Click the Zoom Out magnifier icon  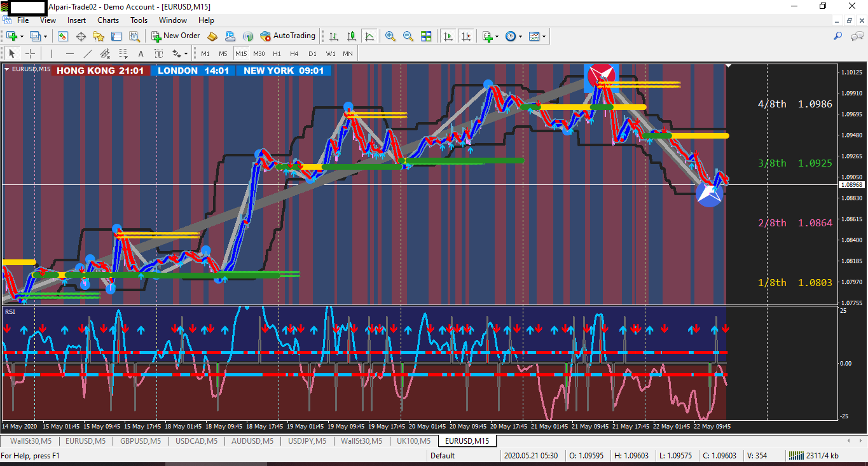pyautogui.click(x=408, y=36)
